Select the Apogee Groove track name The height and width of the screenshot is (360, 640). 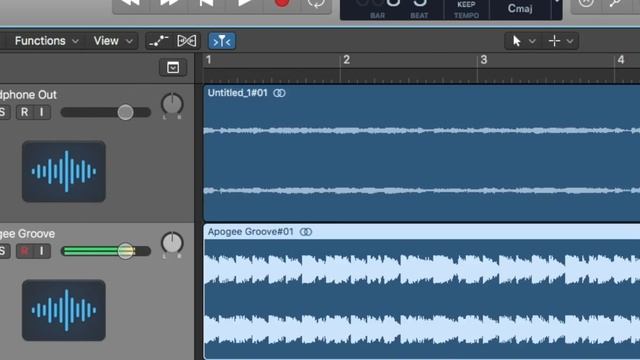27,234
